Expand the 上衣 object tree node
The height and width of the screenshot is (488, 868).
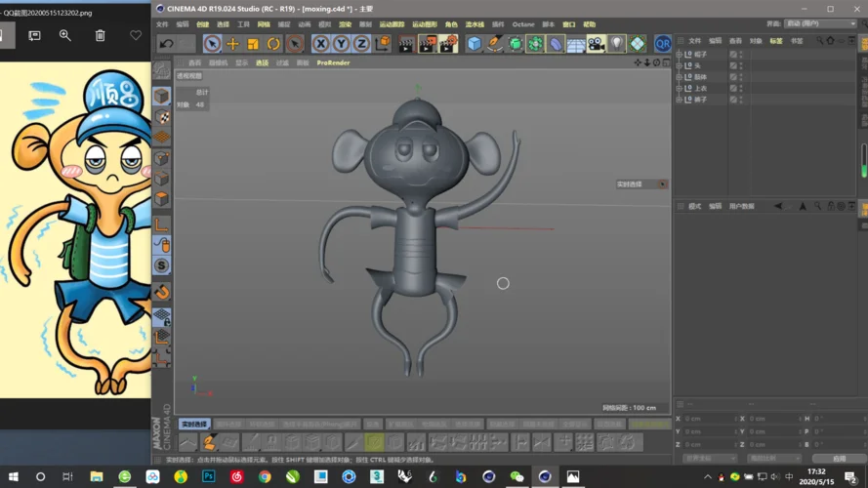680,88
